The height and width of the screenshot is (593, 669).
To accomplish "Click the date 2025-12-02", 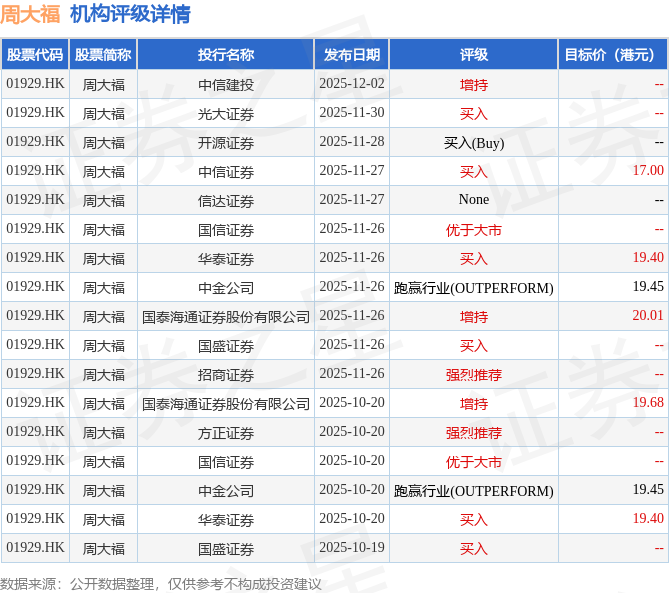I will [x=352, y=84].
